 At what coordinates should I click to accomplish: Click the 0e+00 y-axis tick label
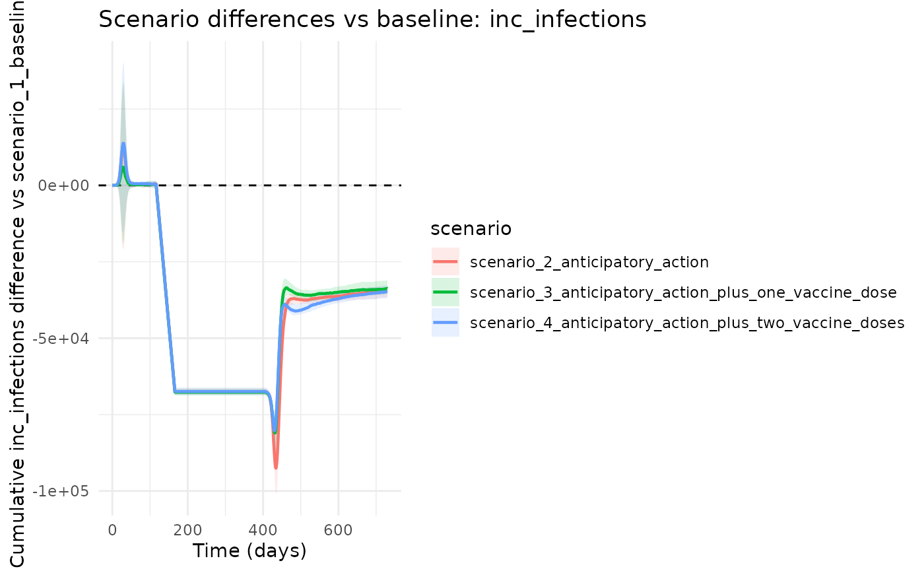(64, 185)
